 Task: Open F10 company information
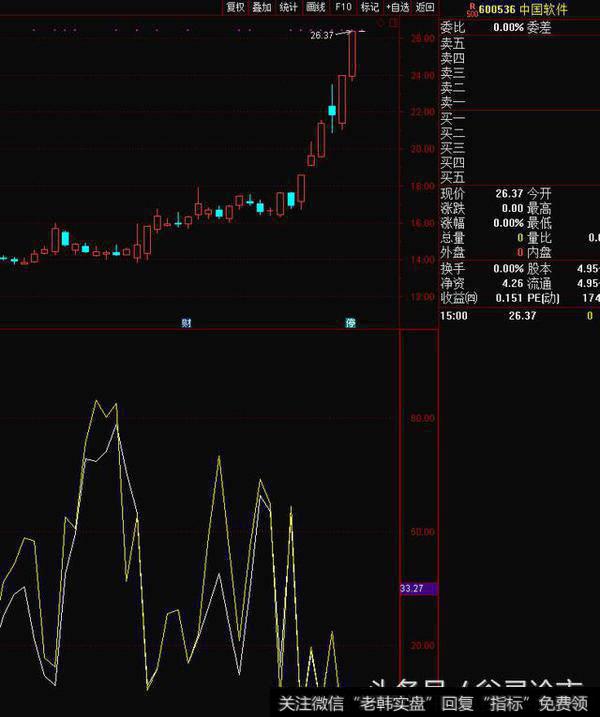[343, 7]
